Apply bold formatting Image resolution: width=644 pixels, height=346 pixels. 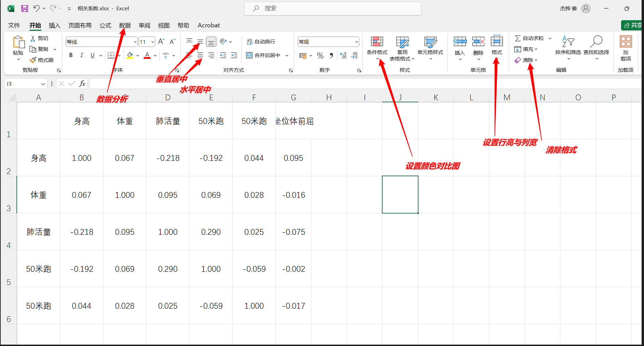[x=71, y=55]
